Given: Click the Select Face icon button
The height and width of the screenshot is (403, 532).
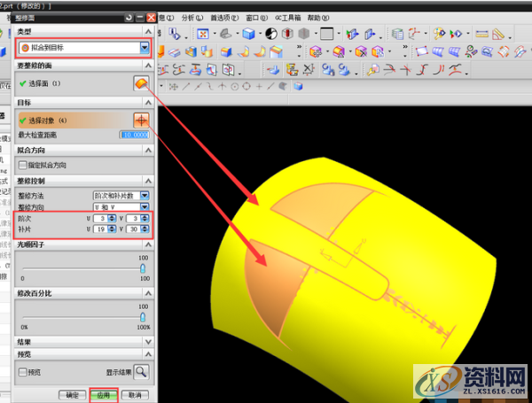Looking at the screenshot, I should 141,82.
